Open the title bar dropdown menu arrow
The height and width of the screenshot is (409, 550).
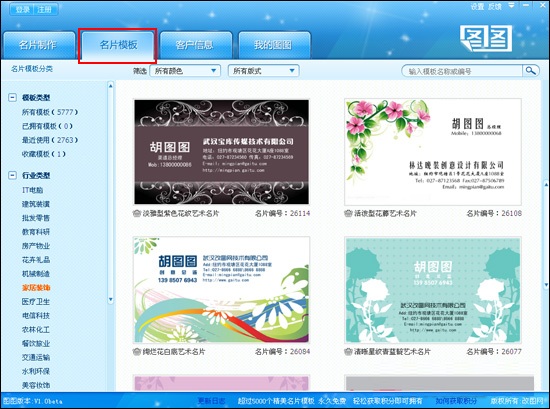point(512,6)
